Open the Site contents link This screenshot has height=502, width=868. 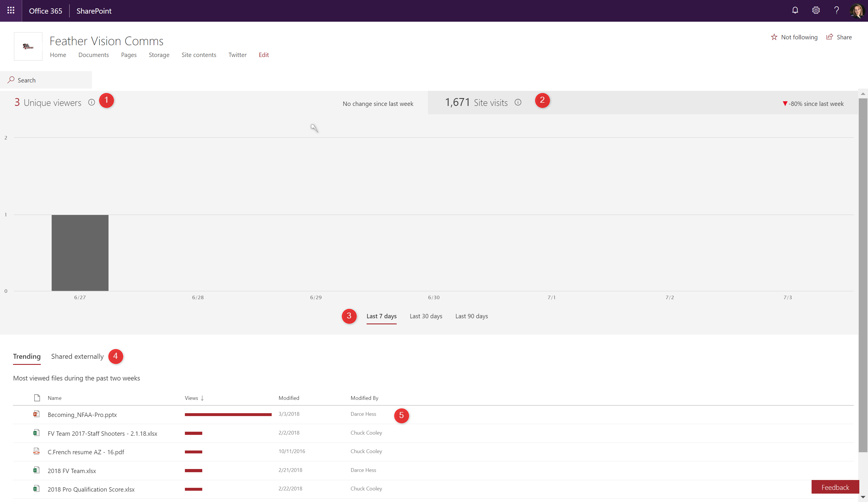(x=199, y=55)
